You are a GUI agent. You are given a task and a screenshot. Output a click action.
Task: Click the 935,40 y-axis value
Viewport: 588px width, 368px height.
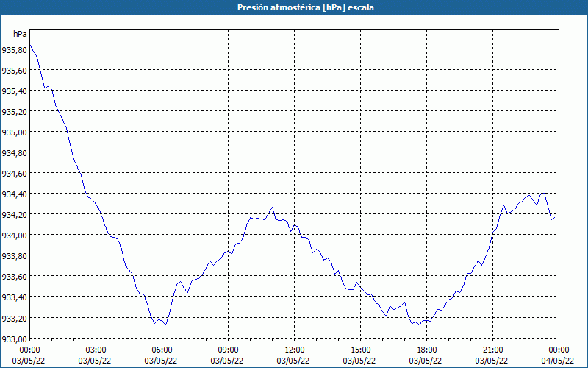coord(13,91)
